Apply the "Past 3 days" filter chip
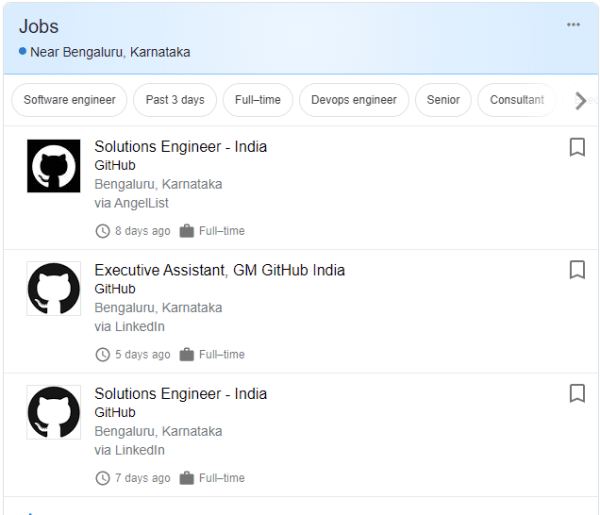The height and width of the screenshot is (515, 600). point(175,100)
